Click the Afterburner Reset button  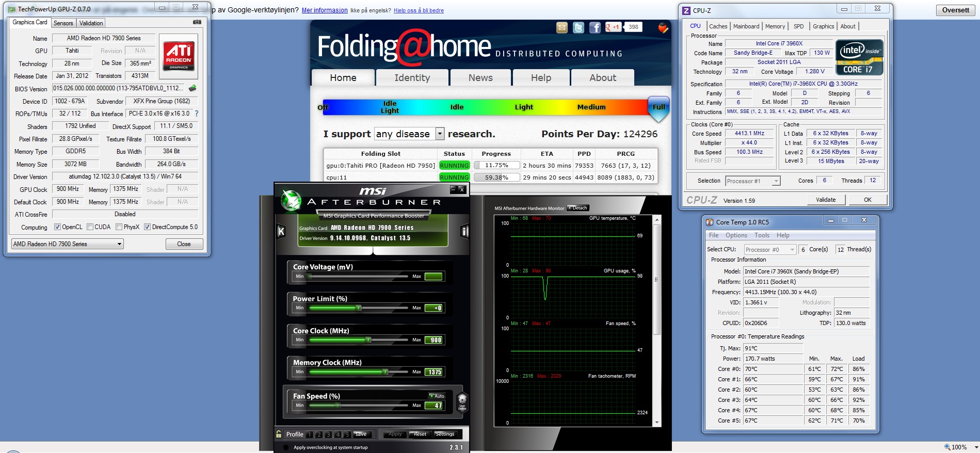tap(420, 434)
